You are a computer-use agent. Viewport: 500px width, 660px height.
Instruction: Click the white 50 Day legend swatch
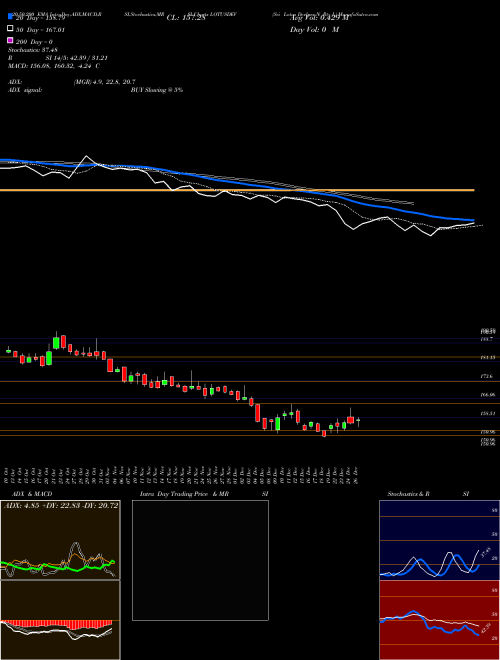[x=10, y=29]
